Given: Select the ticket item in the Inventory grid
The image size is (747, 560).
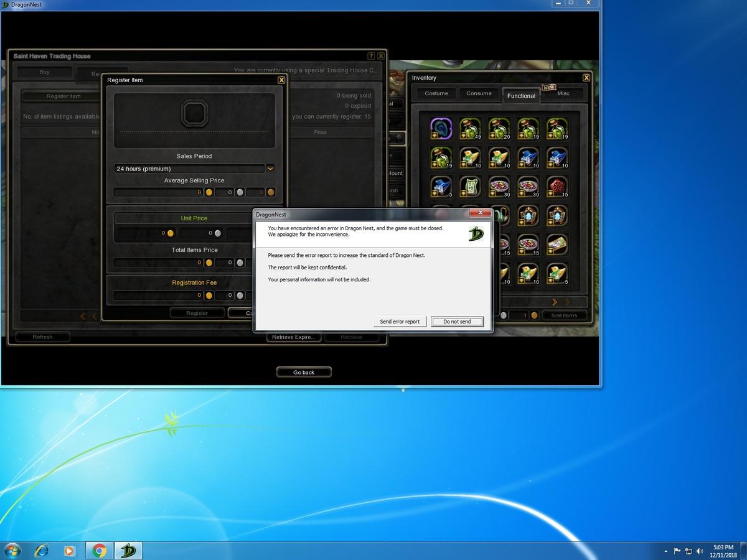Looking at the screenshot, I should pyautogui.click(x=558, y=245).
